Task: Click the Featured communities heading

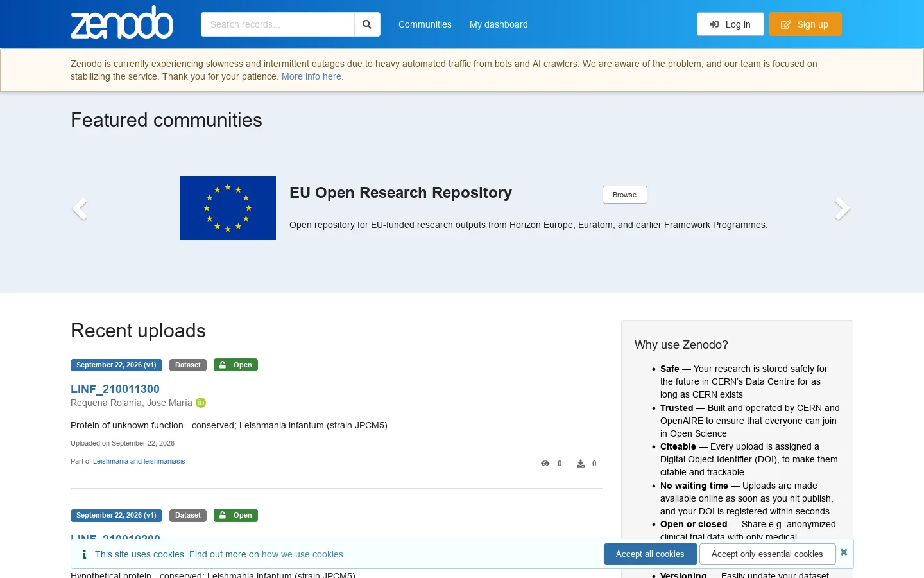Action: pyautogui.click(x=166, y=120)
